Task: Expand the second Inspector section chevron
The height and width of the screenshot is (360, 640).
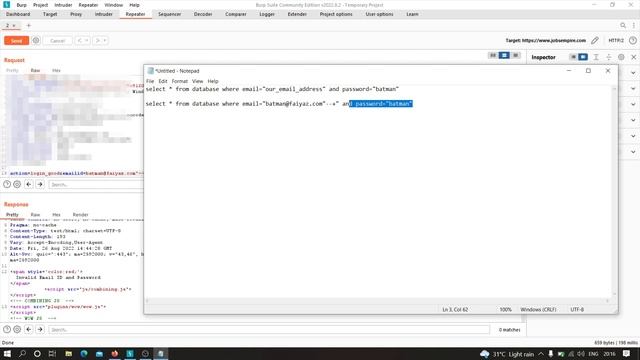Action: (633, 89)
